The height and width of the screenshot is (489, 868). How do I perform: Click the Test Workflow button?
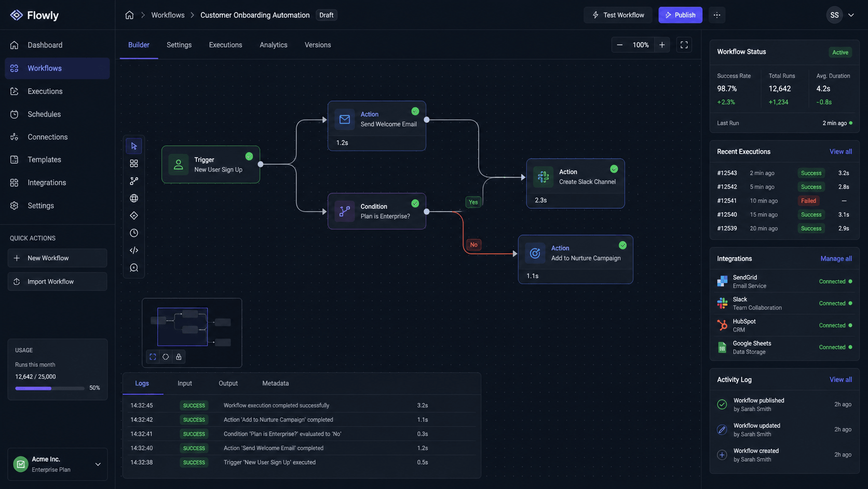[x=618, y=15]
